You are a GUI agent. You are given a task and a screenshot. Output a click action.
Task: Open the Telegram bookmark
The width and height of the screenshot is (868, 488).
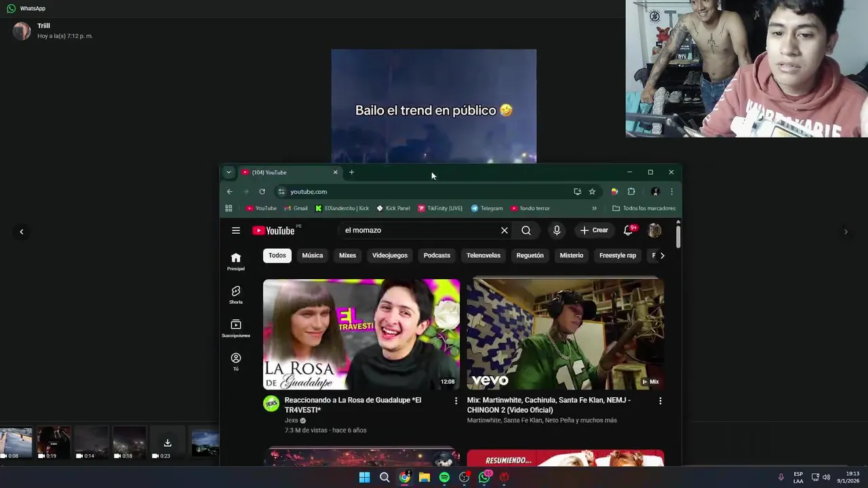point(487,208)
